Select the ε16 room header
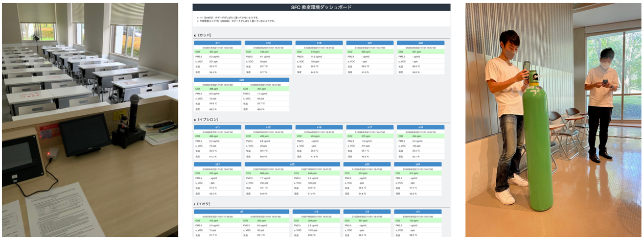644x240 pixels. (x=319, y=128)
